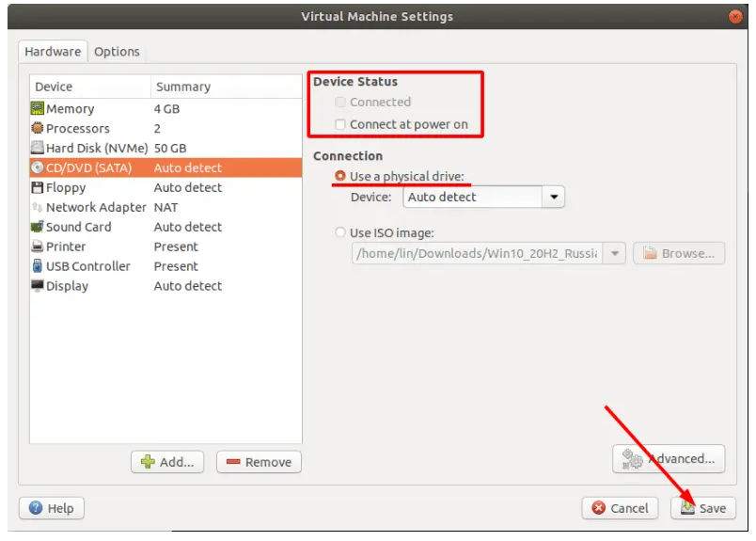The image size is (756, 541).
Task: Click the Display summary Auto detect
Action: (x=187, y=286)
